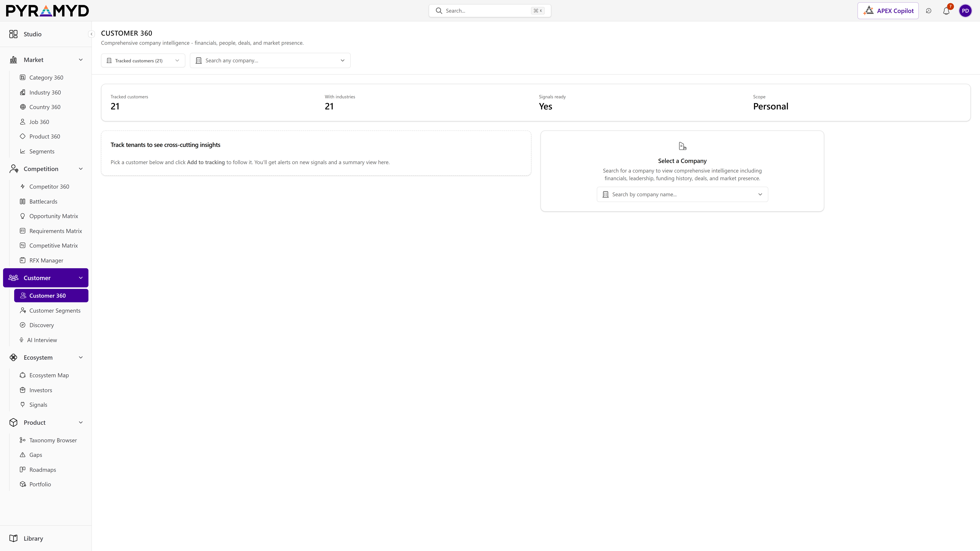
Task: Open the Search any company dropdown
Action: (x=270, y=60)
